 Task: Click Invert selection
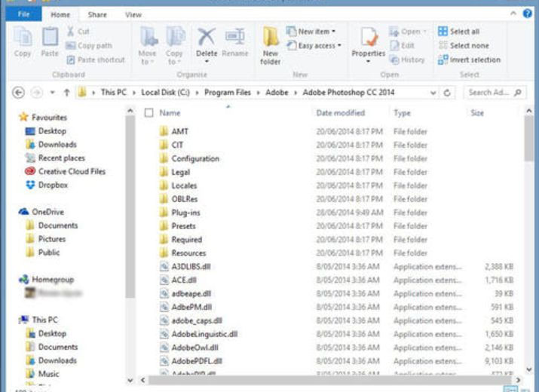469,60
